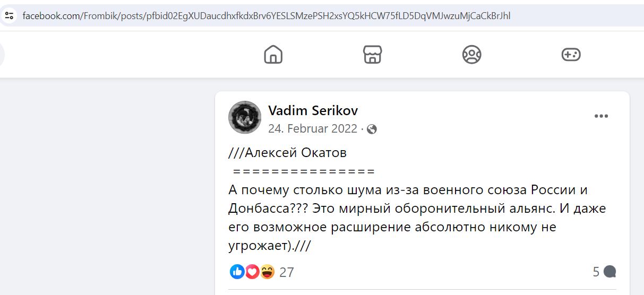Click the post paragraph starting А почему
The image size is (644, 295).
point(417,218)
